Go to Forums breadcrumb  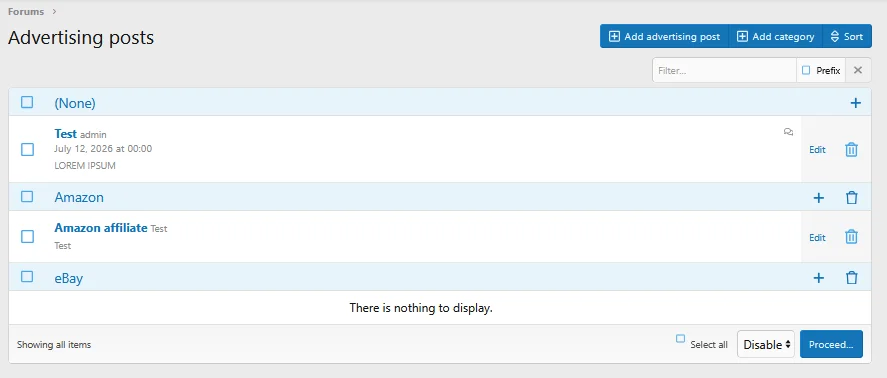26,11
